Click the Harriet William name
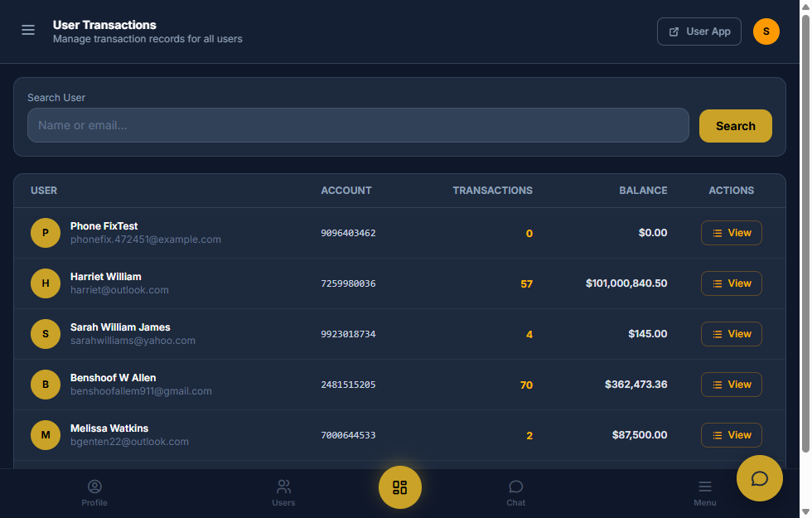The image size is (812, 518). click(106, 277)
